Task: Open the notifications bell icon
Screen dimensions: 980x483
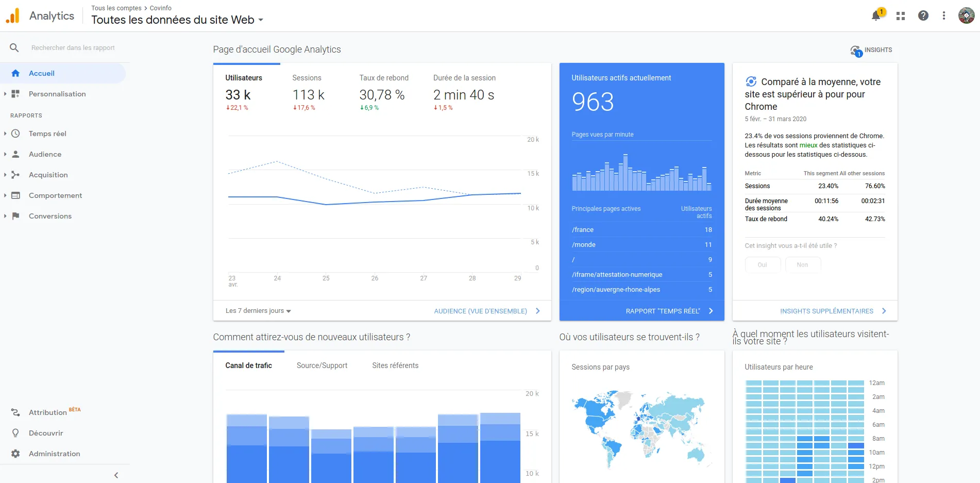Action: pos(876,16)
